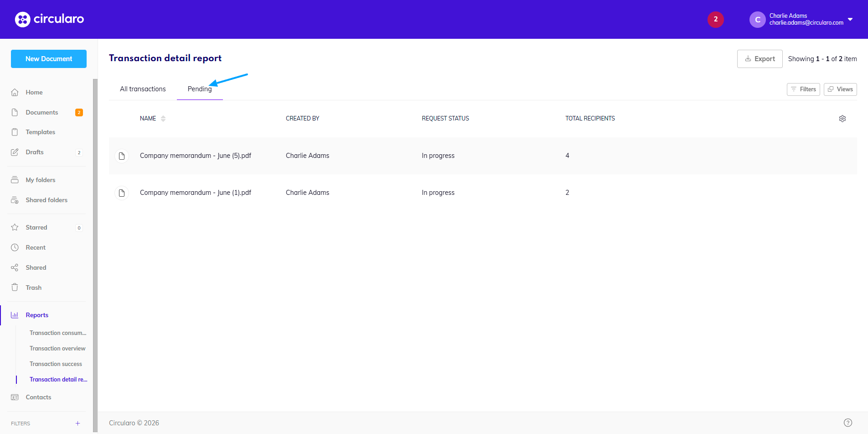Viewport: 868px width, 434px height.
Task: Open the Views dropdown
Action: pos(840,89)
